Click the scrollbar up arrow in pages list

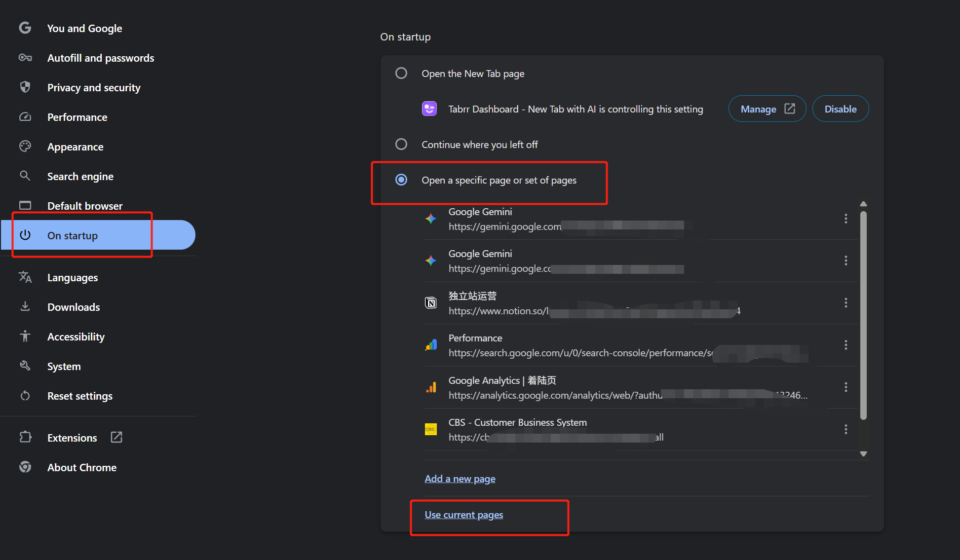click(863, 204)
